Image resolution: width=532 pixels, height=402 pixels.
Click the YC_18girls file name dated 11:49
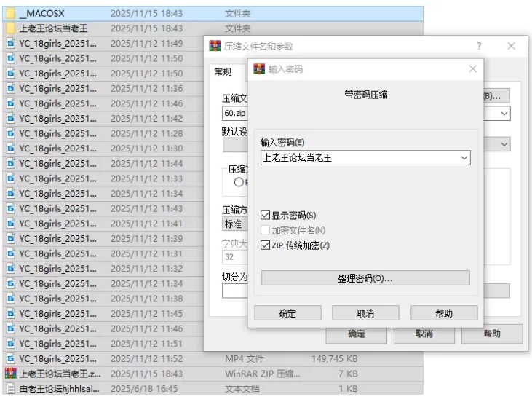point(57,44)
